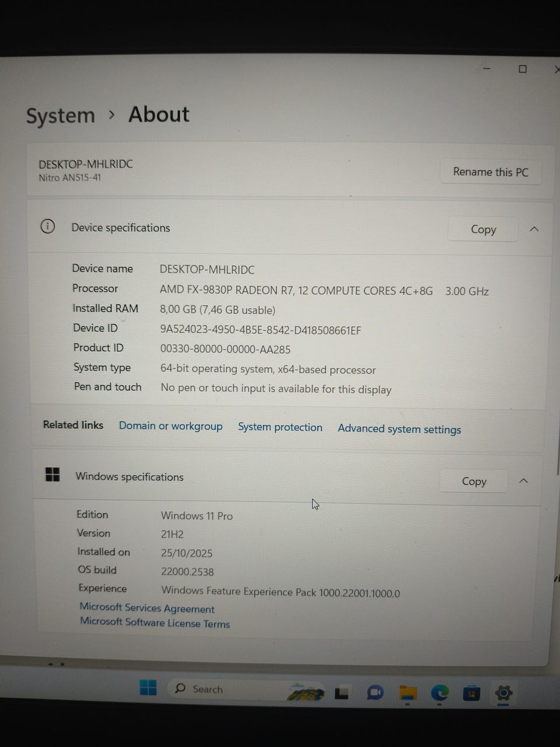This screenshot has height=747, width=560.
Task: Open the taskbar Search box
Action: click(x=246, y=689)
